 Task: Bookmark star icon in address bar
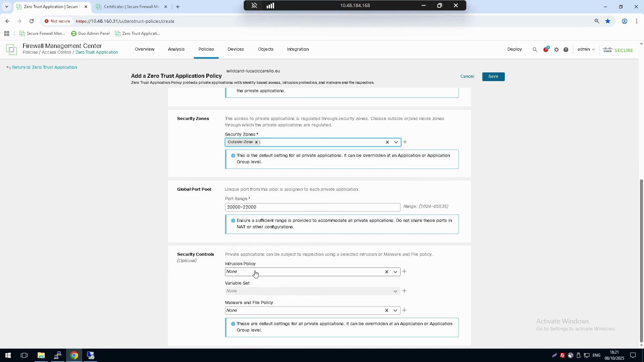point(608,21)
